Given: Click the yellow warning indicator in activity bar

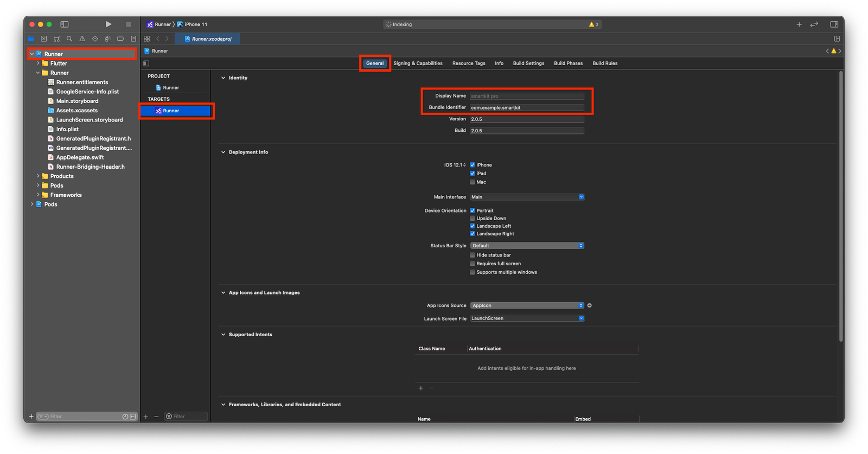Looking at the screenshot, I should [593, 24].
